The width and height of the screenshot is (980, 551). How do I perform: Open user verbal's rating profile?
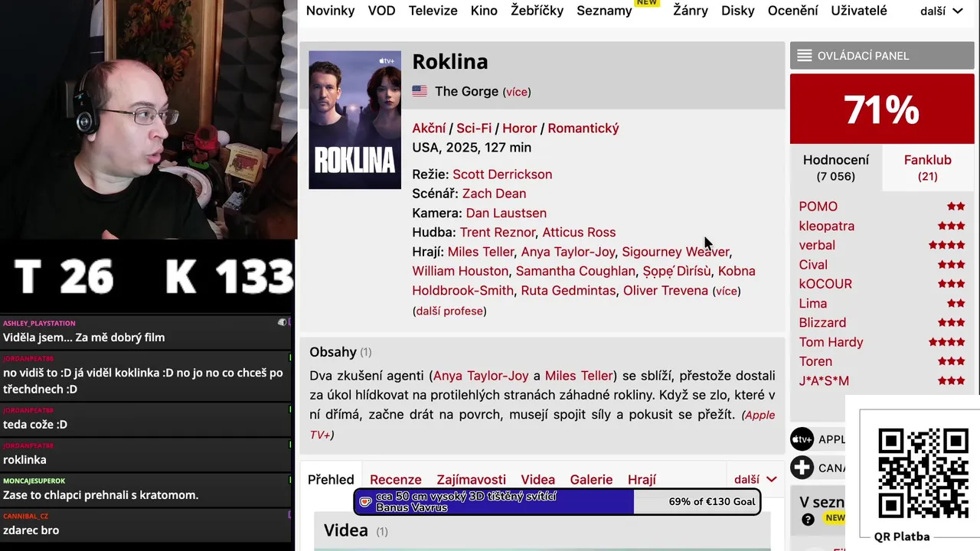tap(817, 246)
